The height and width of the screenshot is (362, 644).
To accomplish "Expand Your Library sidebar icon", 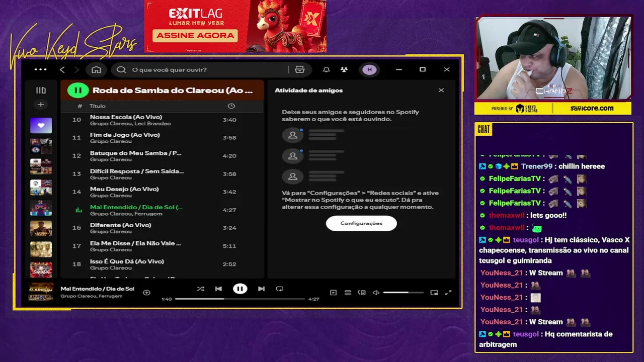I will pyautogui.click(x=41, y=90).
